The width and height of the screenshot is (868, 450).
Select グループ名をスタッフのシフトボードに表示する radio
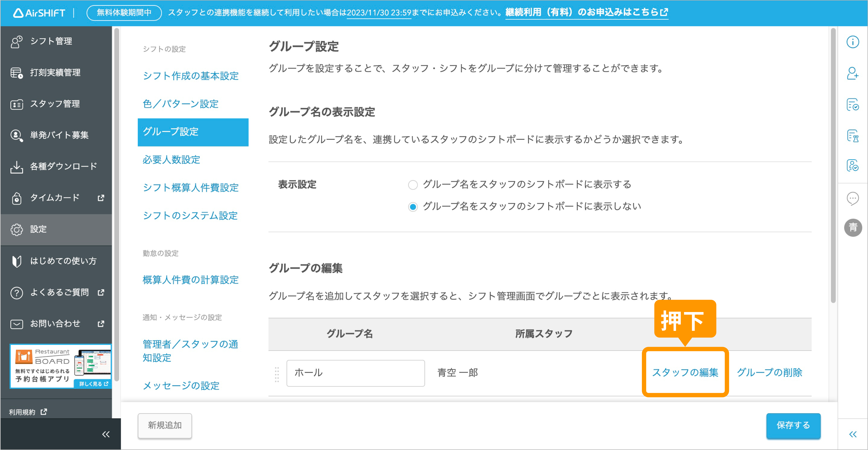coord(413,185)
